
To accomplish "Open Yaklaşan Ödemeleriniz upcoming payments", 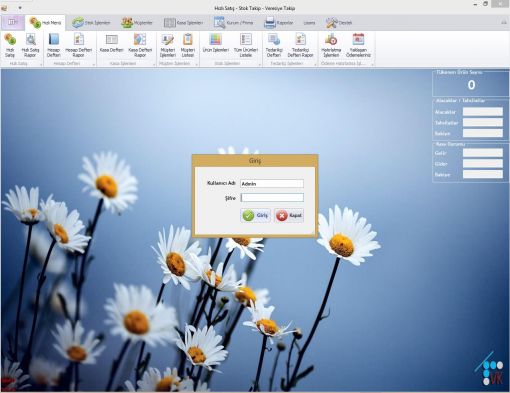I will click(358, 45).
